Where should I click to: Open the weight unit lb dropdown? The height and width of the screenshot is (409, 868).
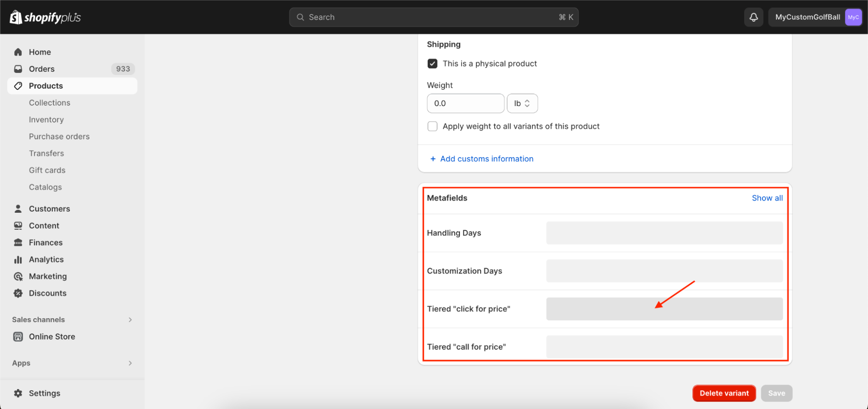pyautogui.click(x=522, y=103)
